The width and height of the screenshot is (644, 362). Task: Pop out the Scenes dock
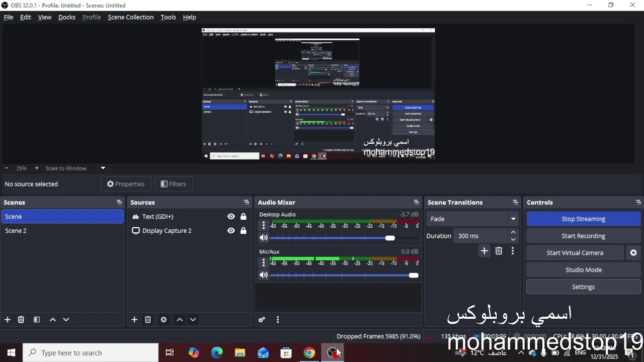tap(119, 202)
